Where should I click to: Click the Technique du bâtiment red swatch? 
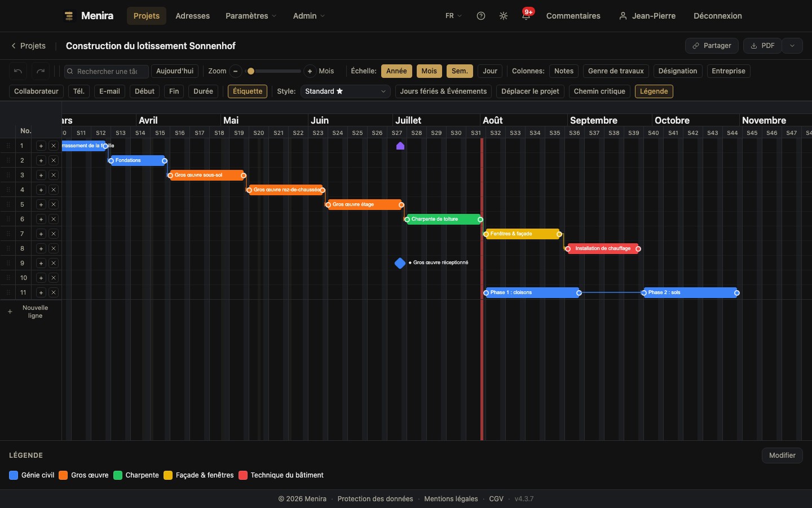pos(243,475)
